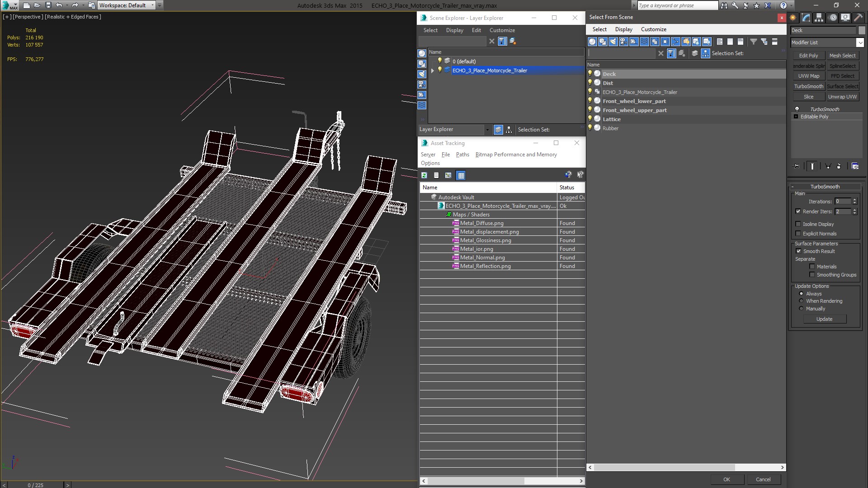
Task: Select Manually update option
Action: (x=801, y=309)
